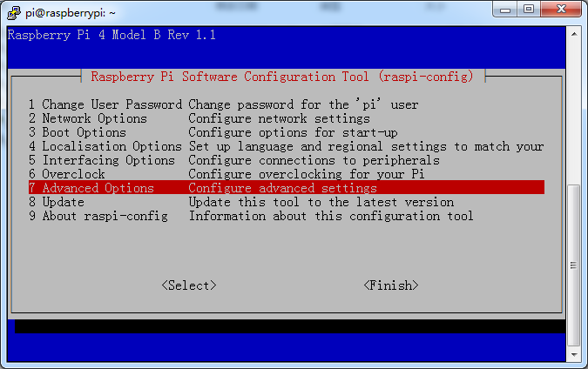Click the vertical scrollbar thumb
The image size is (588, 369).
tap(574, 265)
